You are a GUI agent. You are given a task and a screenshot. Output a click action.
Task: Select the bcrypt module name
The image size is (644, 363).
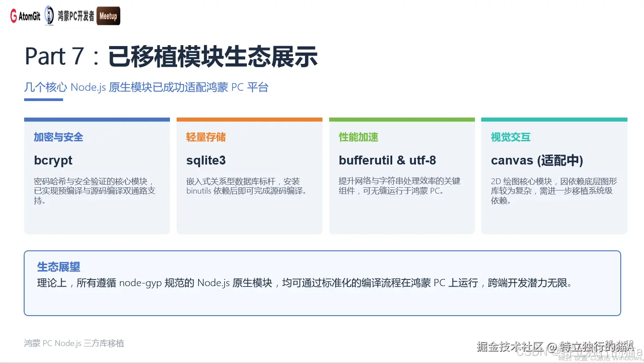(53, 160)
